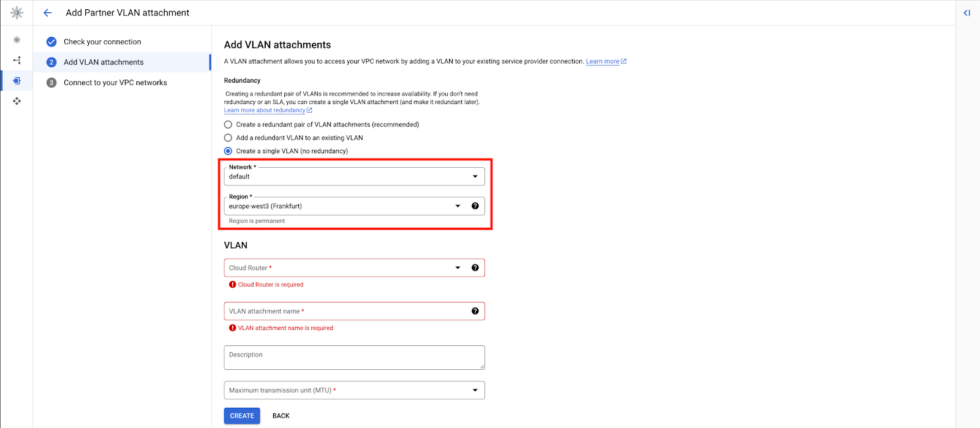
Task: Click the step 3 number badge
Action: click(x=51, y=83)
